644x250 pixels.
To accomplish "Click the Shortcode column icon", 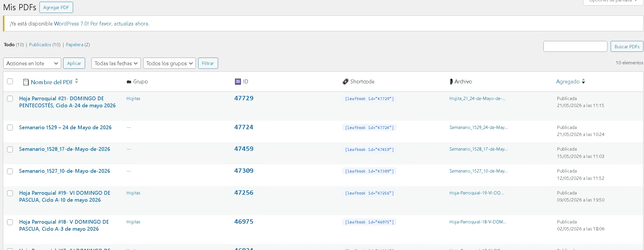I will click(346, 82).
